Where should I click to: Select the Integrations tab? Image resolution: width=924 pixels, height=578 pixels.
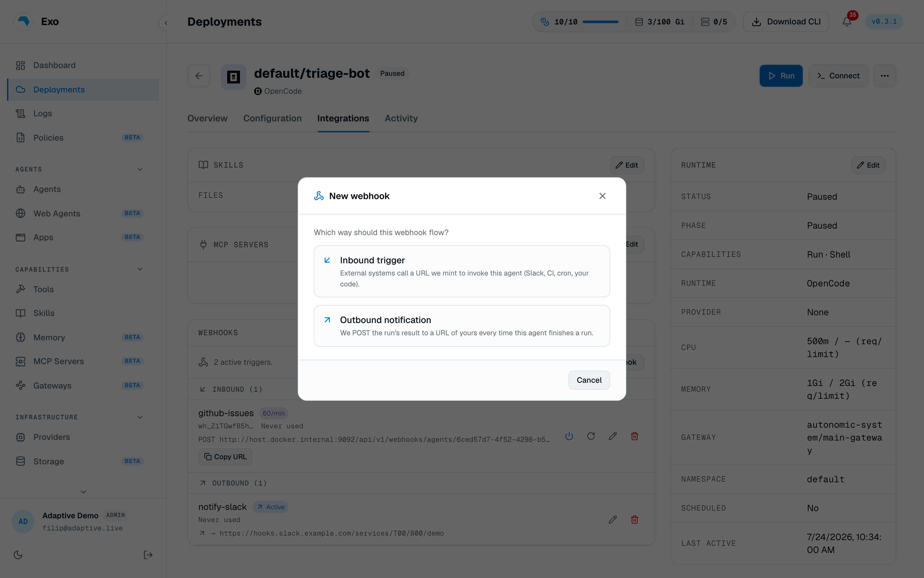[x=343, y=118]
